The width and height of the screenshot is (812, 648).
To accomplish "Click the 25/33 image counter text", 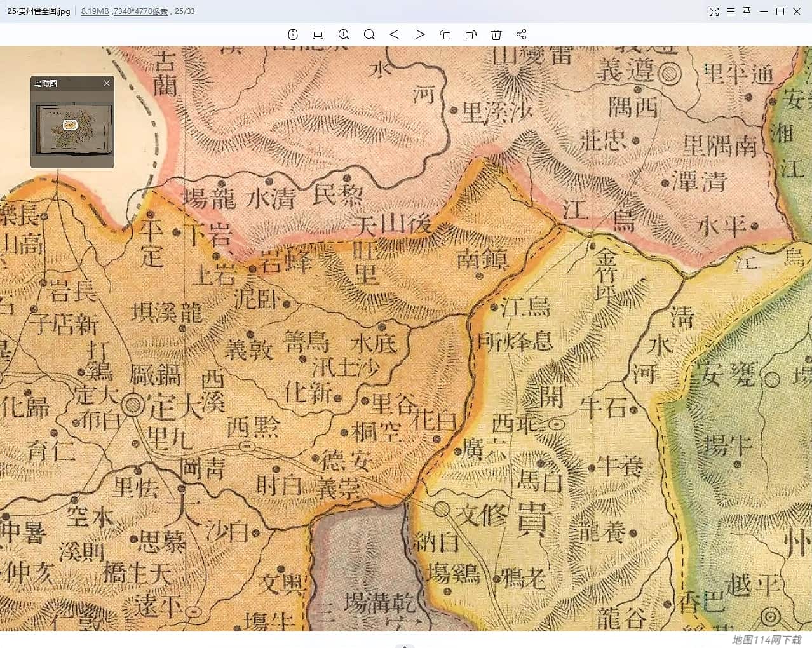I will [185, 11].
